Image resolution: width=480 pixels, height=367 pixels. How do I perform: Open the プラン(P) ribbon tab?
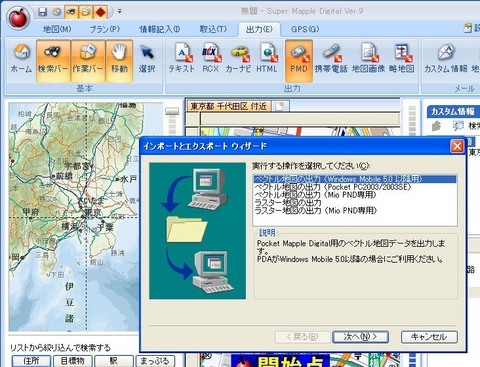(105, 29)
